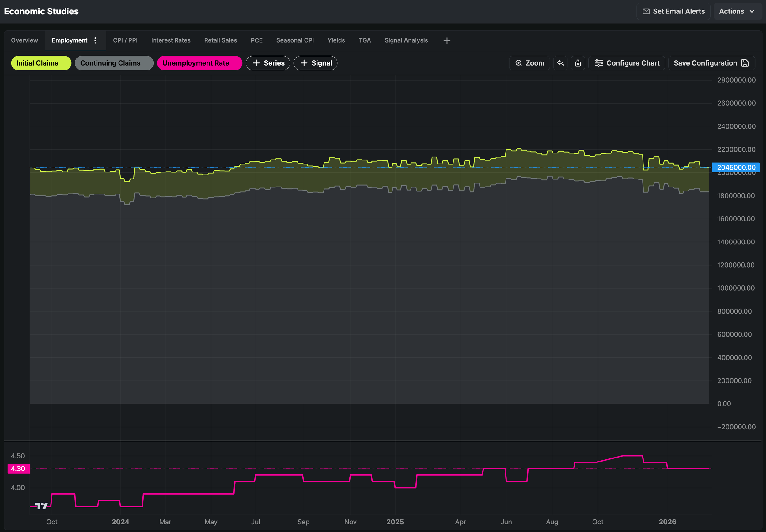Open the add Series menu

click(268, 63)
